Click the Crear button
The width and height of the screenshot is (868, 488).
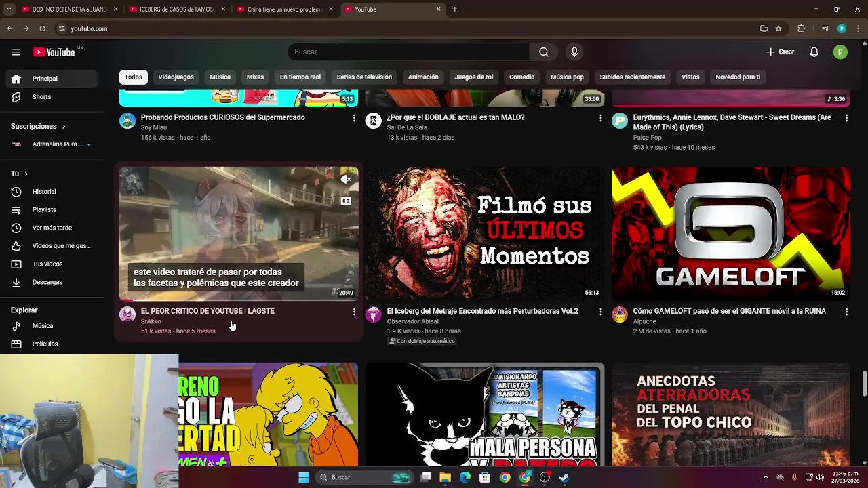pyautogui.click(x=780, y=52)
